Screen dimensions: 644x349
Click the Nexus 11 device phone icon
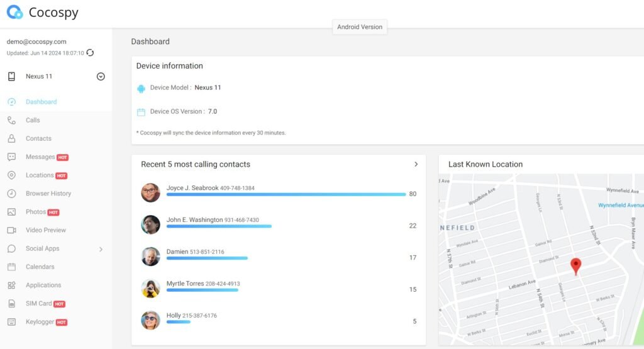11,76
